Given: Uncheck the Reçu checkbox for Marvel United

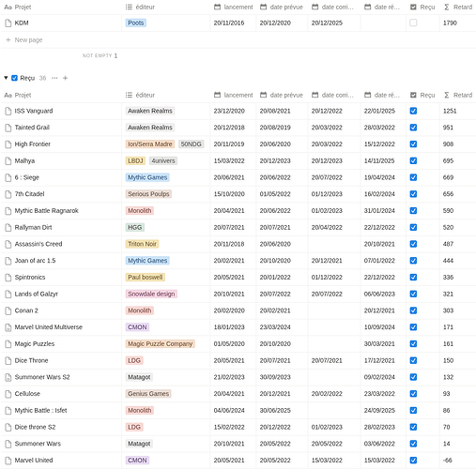Looking at the screenshot, I should click(x=413, y=461).
